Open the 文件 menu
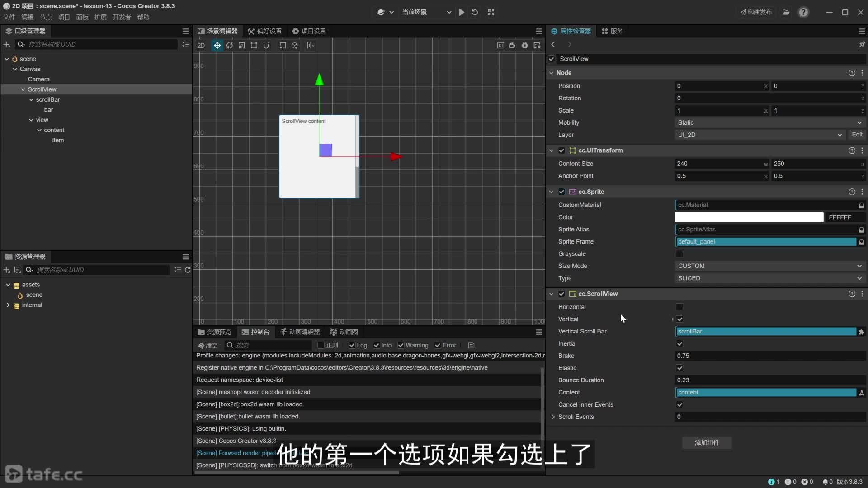The height and width of the screenshot is (488, 868). [x=9, y=17]
